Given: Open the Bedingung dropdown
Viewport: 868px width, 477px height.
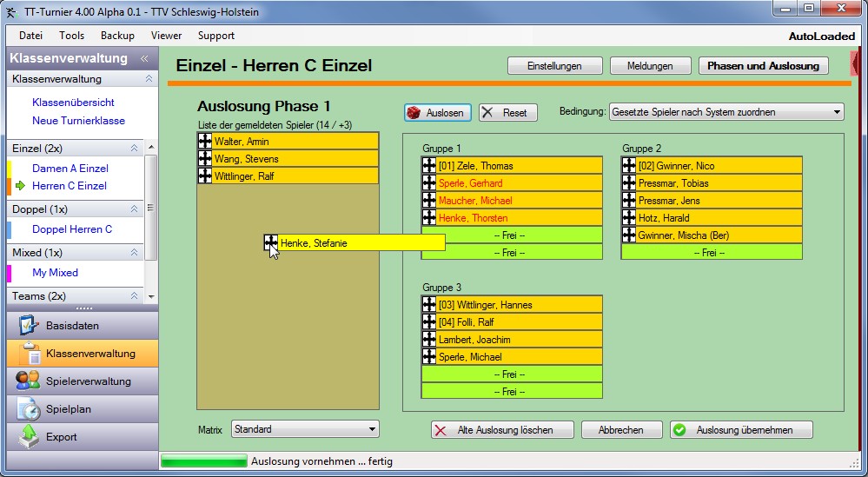Looking at the screenshot, I should coord(726,112).
